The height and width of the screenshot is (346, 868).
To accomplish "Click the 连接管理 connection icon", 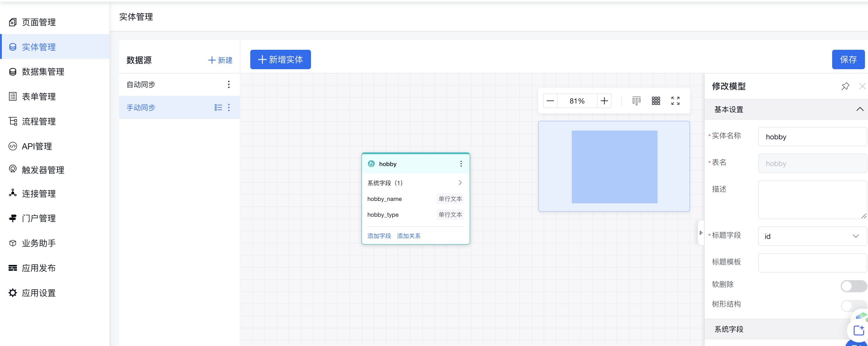I will click(x=12, y=193).
